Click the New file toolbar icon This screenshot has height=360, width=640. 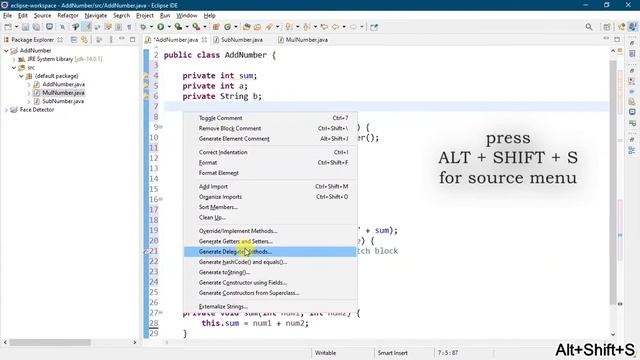(x=8, y=27)
